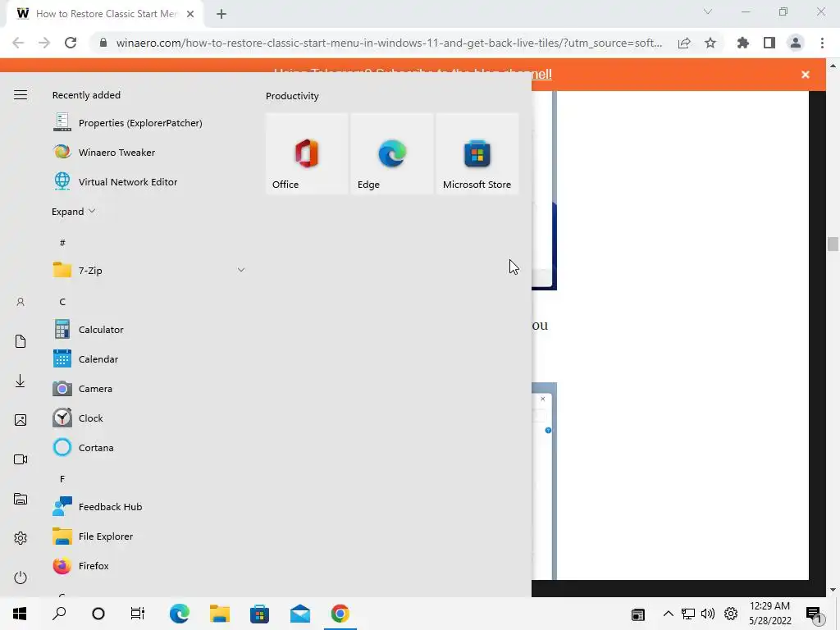Open the Office tile
This screenshot has height=630, width=840.
click(307, 153)
